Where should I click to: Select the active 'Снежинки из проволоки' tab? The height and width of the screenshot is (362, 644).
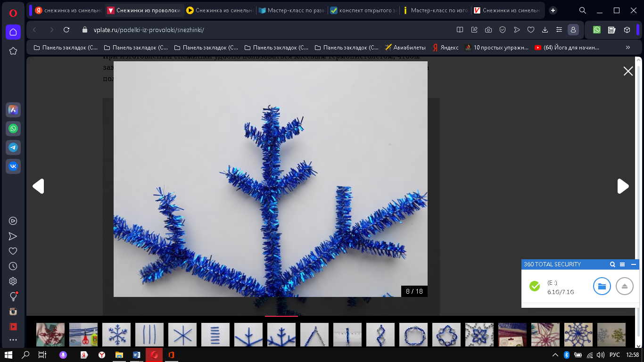[x=144, y=10]
